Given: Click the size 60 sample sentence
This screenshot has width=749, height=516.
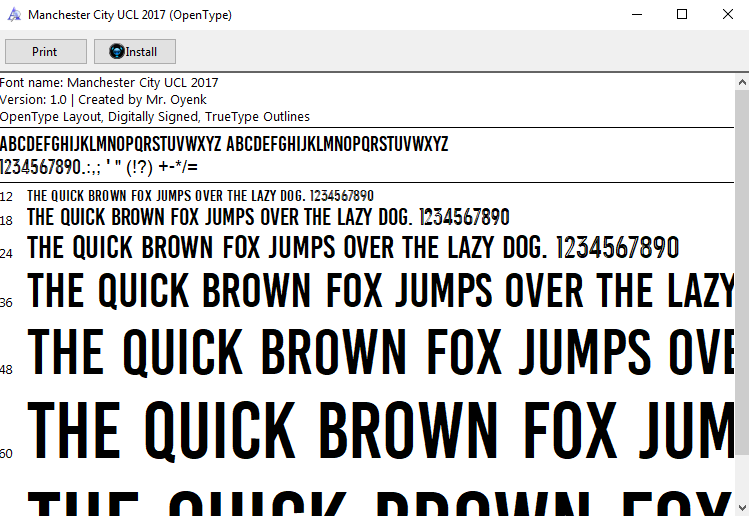Looking at the screenshot, I should tap(380, 431).
